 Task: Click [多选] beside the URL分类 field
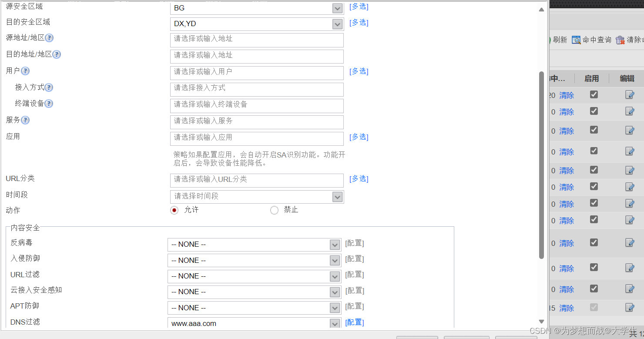point(359,179)
